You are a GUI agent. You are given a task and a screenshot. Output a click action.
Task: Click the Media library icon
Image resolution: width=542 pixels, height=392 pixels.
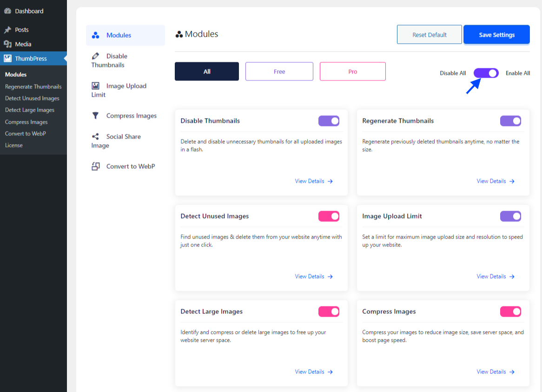point(7,44)
